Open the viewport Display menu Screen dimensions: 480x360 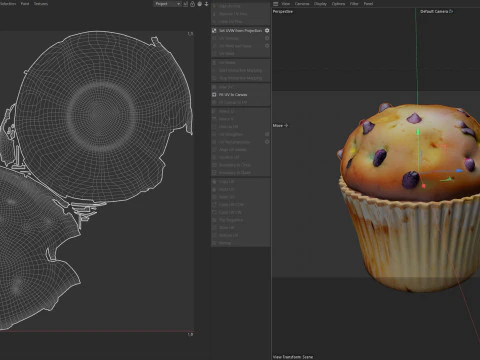[320, 4]
